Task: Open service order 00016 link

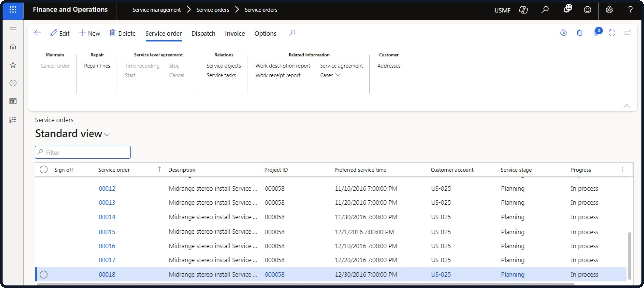Action: (107, 246)
